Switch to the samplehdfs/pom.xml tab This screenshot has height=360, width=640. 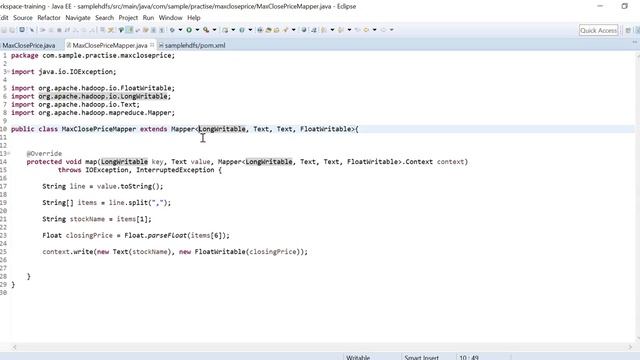191,45
